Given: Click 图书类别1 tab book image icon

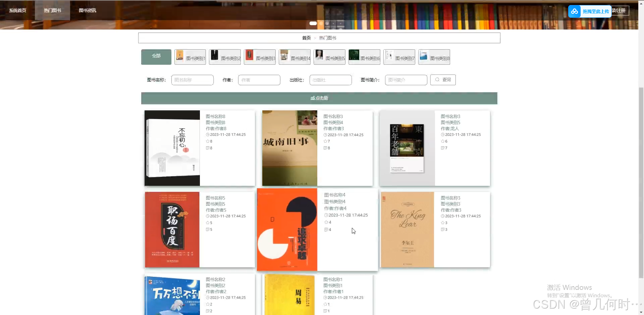Looking at the screenshot, I should point(180,55).
